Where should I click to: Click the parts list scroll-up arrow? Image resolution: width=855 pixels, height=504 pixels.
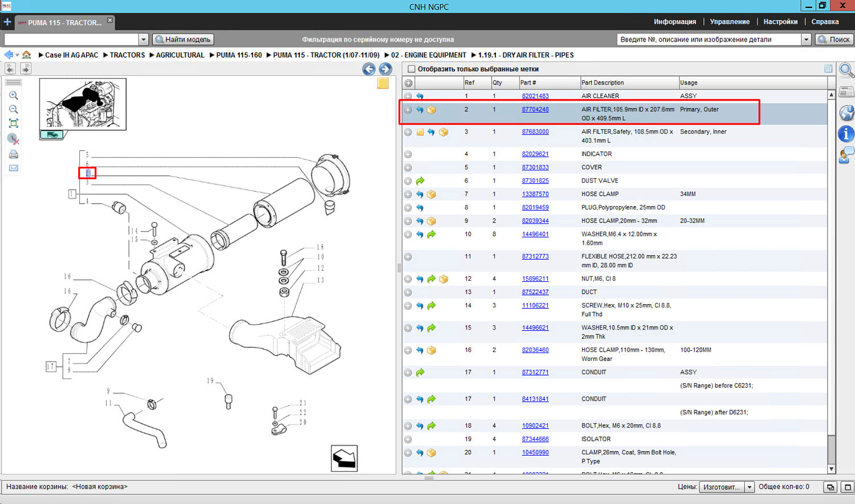pos(831,95)
